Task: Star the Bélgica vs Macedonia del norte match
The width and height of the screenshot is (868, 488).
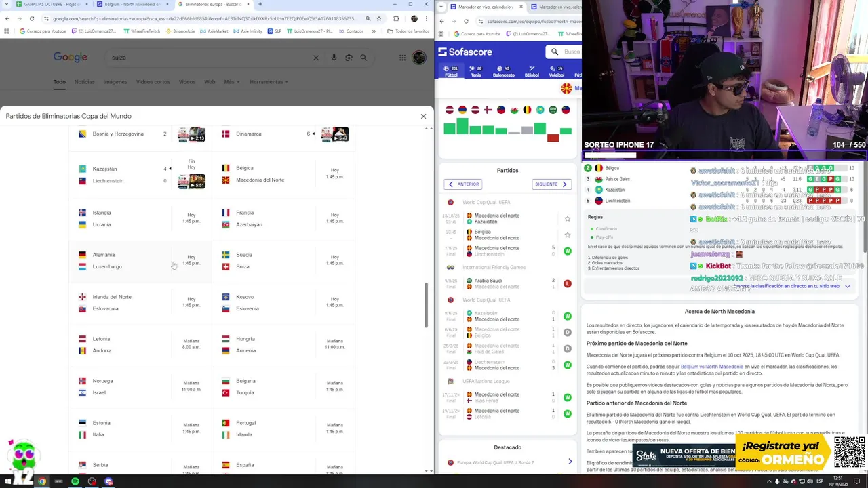Action: pos(568,235)
